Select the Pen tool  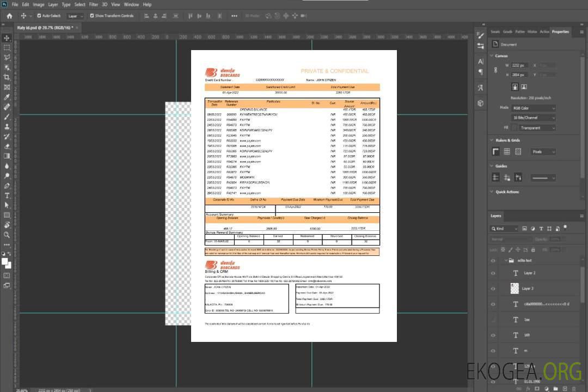(7, 186)
